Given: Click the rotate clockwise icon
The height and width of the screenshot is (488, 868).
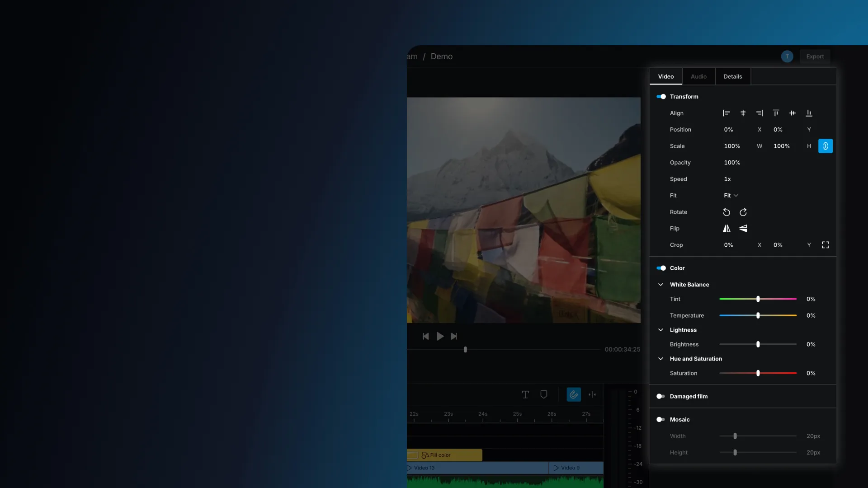Looking at the screenshot, I should [x=743, y=212].
